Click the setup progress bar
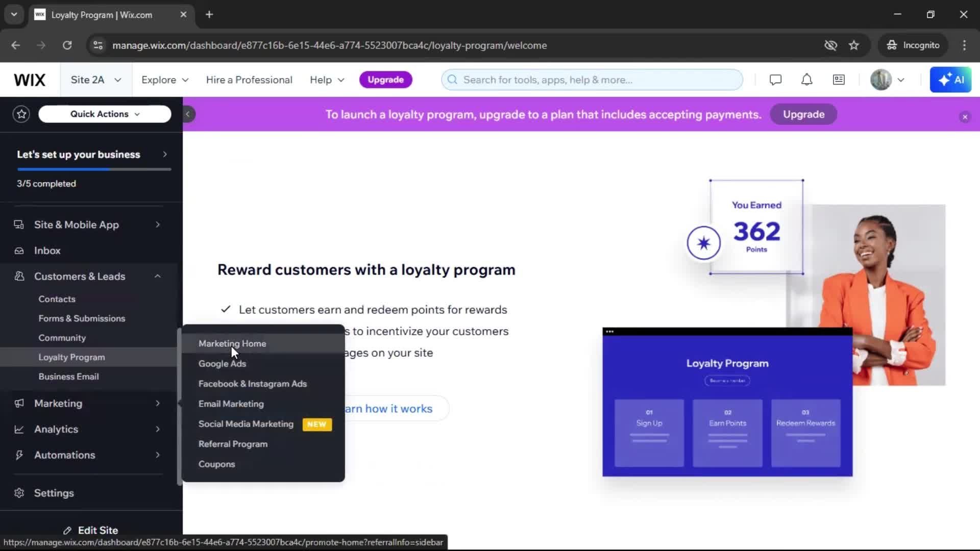This screenshot has height=551, width=980. [x=94, y=169]
